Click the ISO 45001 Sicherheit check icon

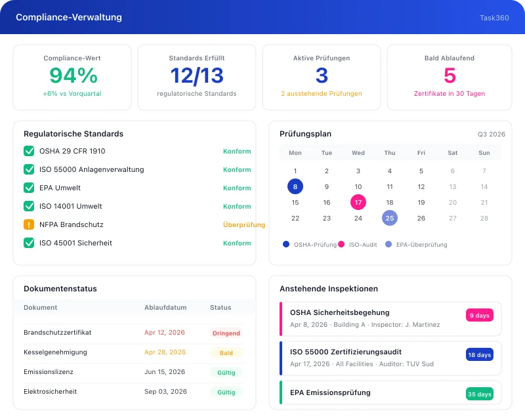click(x=29, y=243)
